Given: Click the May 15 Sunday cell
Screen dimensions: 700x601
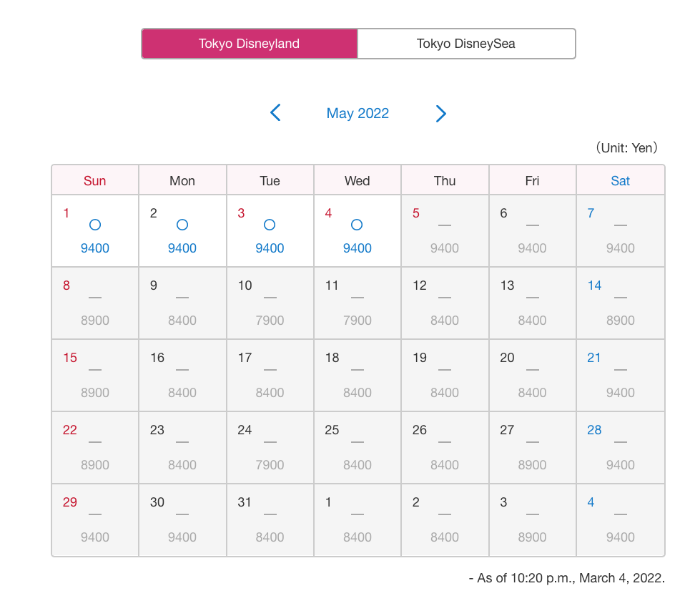Looking at the screenshot, I should pos(95,376).
